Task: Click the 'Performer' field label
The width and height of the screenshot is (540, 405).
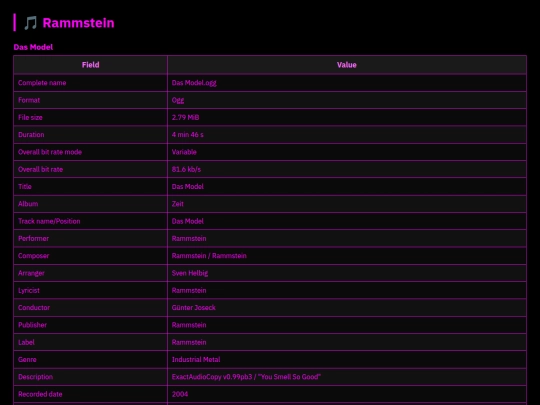Action: pos(33,238)
